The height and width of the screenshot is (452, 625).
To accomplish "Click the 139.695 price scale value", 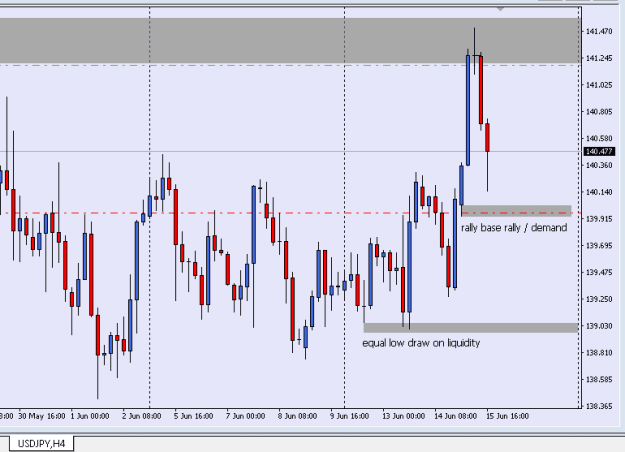I will pos(599,246).
